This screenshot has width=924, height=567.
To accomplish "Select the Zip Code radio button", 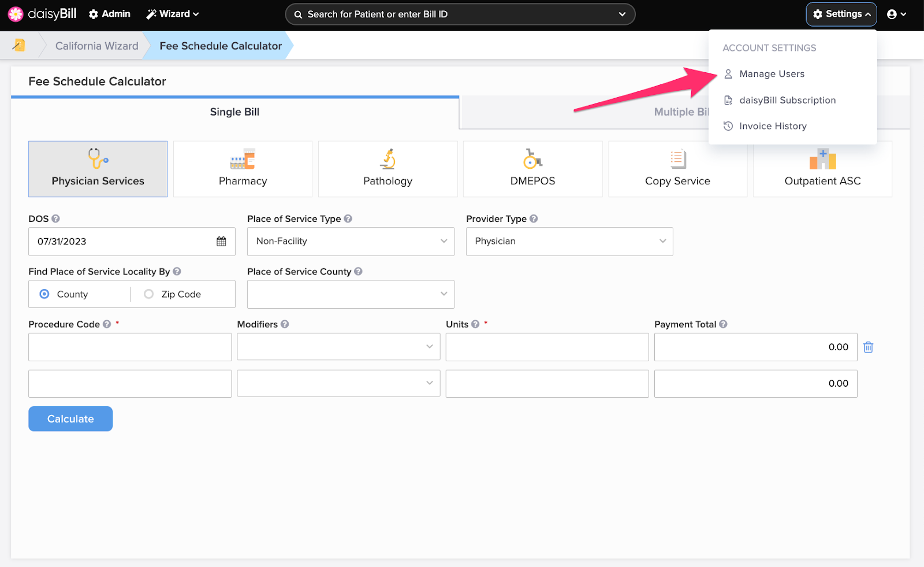I will pos(148,294).
